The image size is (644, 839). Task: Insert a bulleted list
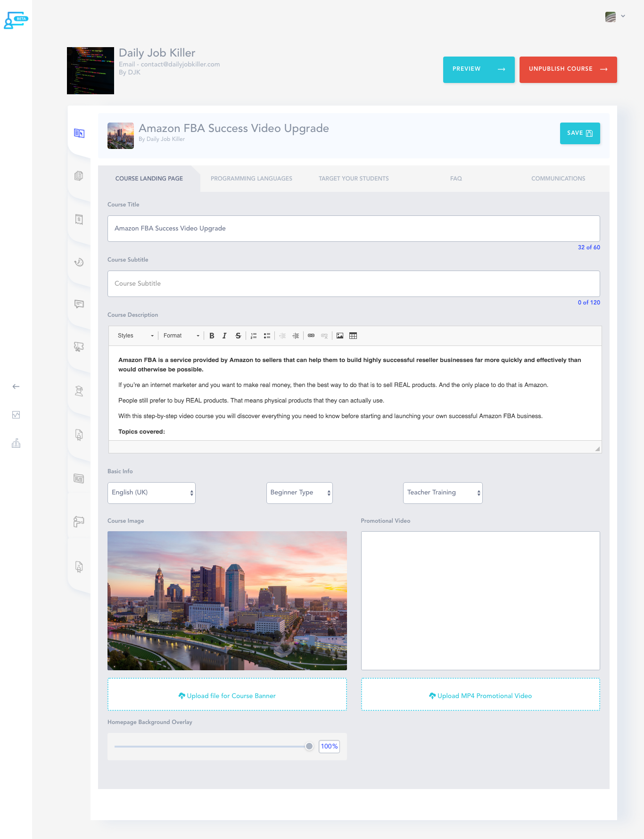[267, 336]
